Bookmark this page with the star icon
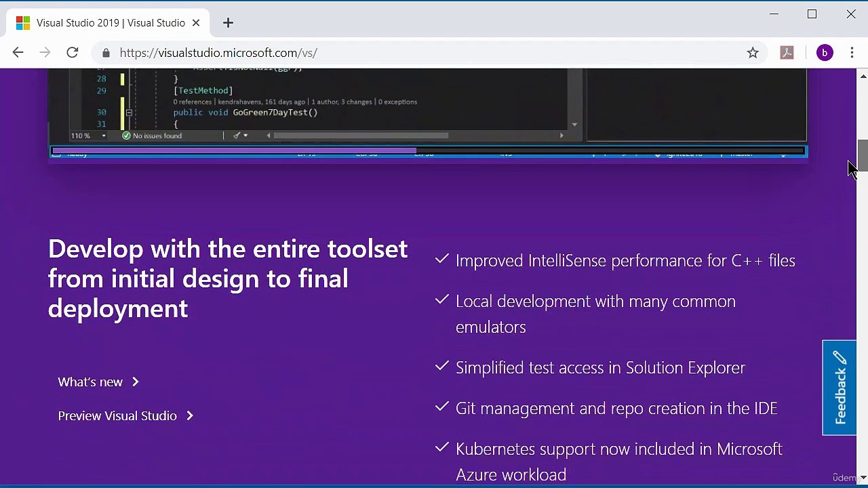Screen dimensions: 868x488 click(x=753, y=53)
